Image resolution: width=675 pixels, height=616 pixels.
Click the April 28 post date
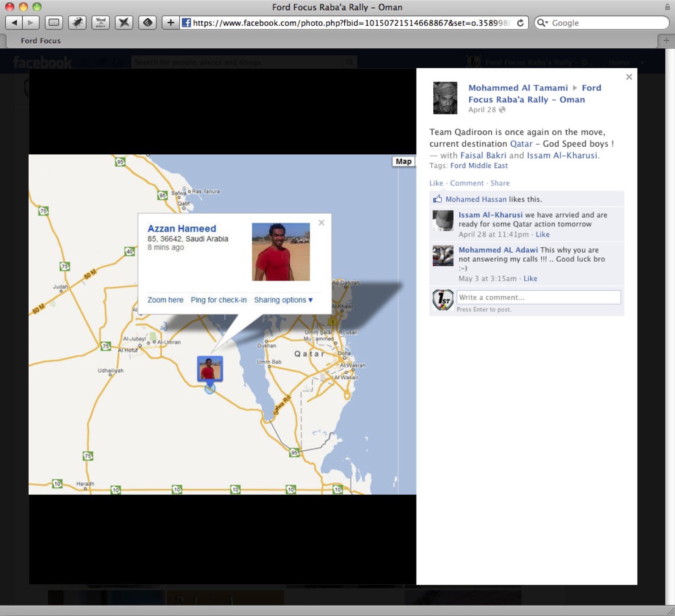482,110
